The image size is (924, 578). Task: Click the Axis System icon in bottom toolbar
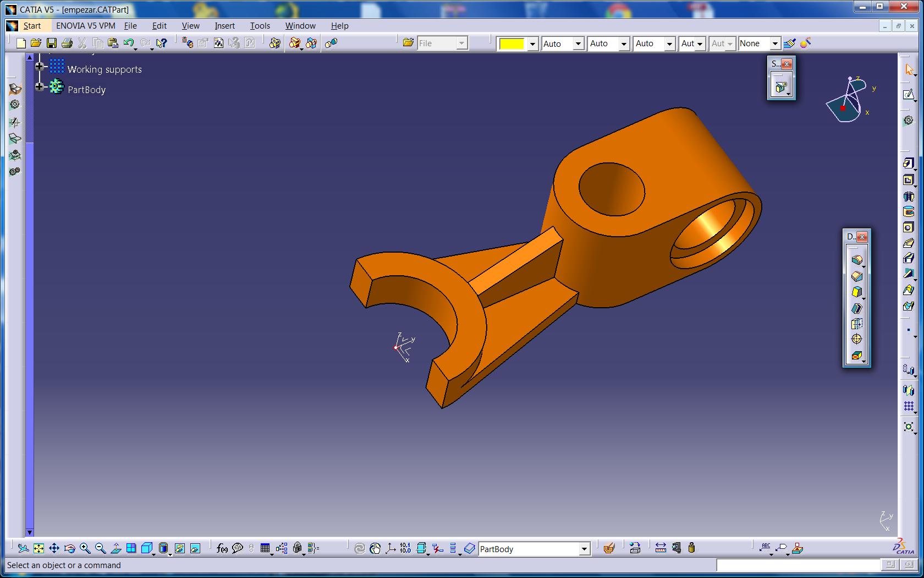[391, 548]
